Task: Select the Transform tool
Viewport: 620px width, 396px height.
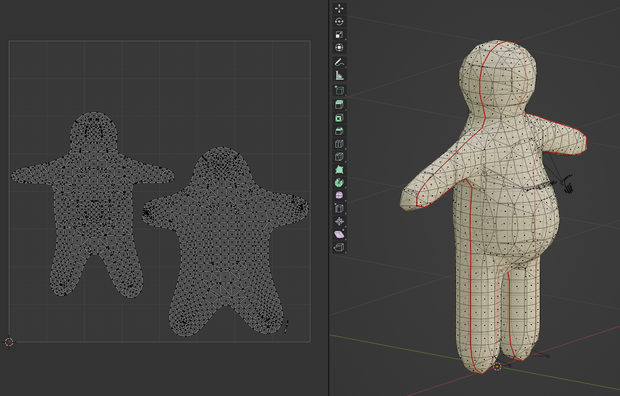Action: coord(339,47)
